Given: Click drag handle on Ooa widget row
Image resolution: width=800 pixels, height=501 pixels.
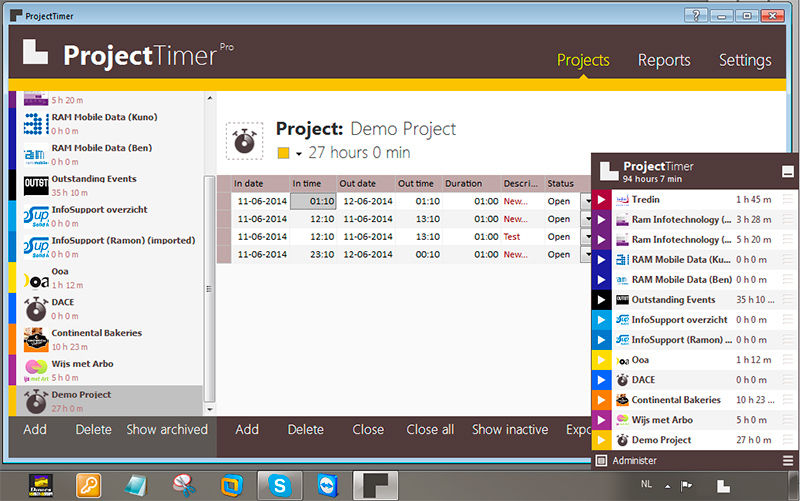Looking at the screenshot, I should pyautogui.click(x=788, y=360).
